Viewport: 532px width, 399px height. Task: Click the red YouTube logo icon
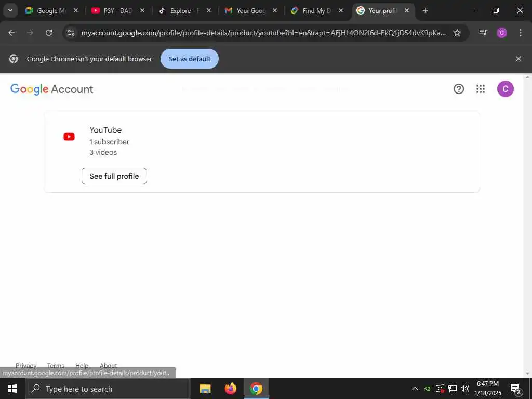[69, 137]
